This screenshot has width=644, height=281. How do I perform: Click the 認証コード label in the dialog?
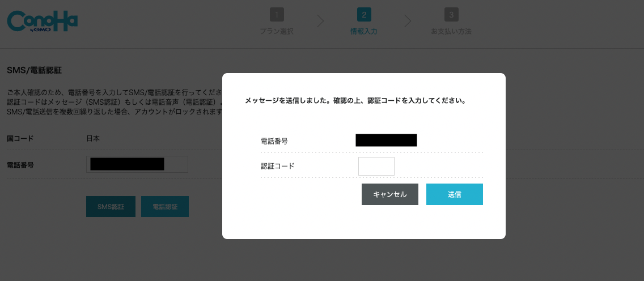pos(278,166)
